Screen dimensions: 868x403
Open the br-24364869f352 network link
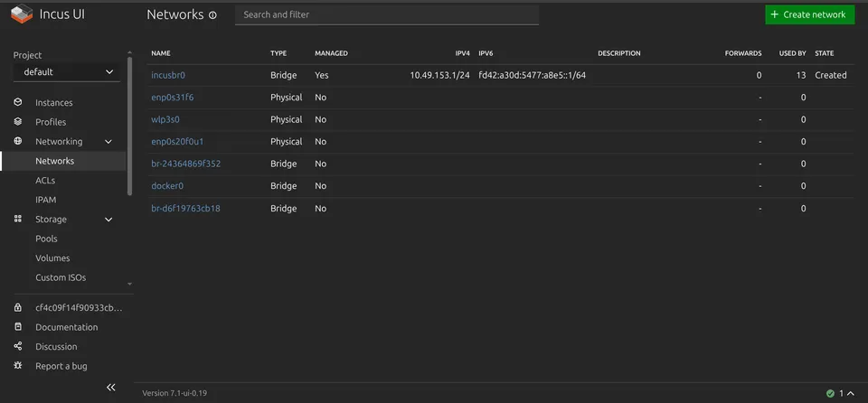coord(186,164)
